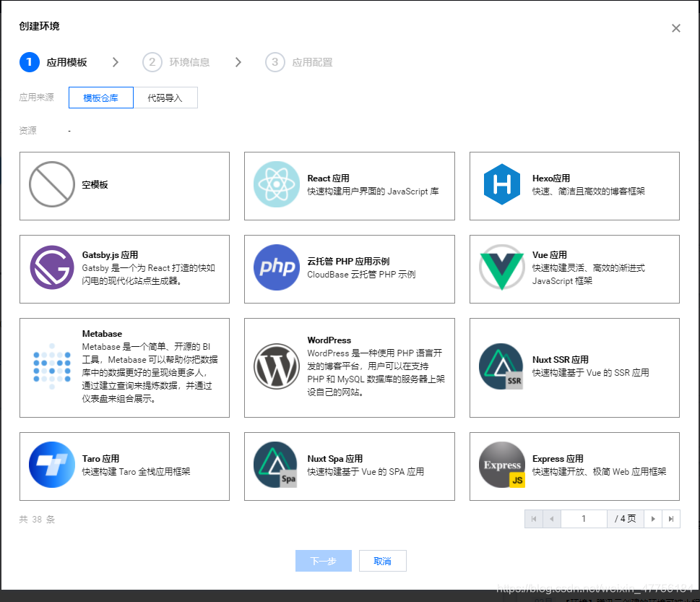Click the WordPress W logo icon
700x602 pixels.
[x=277, y=366]
